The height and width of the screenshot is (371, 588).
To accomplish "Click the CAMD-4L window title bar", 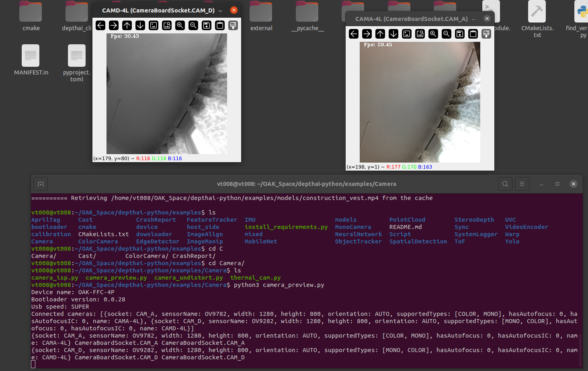I will [158, 10].
